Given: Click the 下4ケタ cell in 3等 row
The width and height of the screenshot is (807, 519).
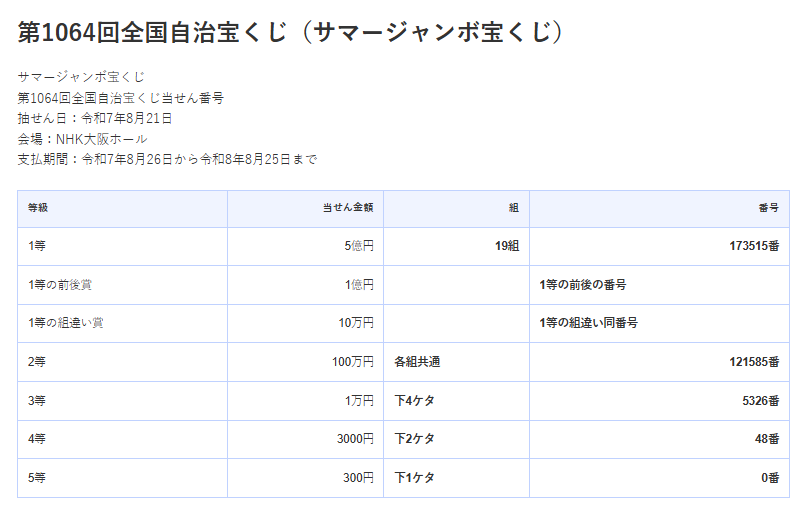Looking at the screenshot, I should pyautogui.click(x=414, y=401).
